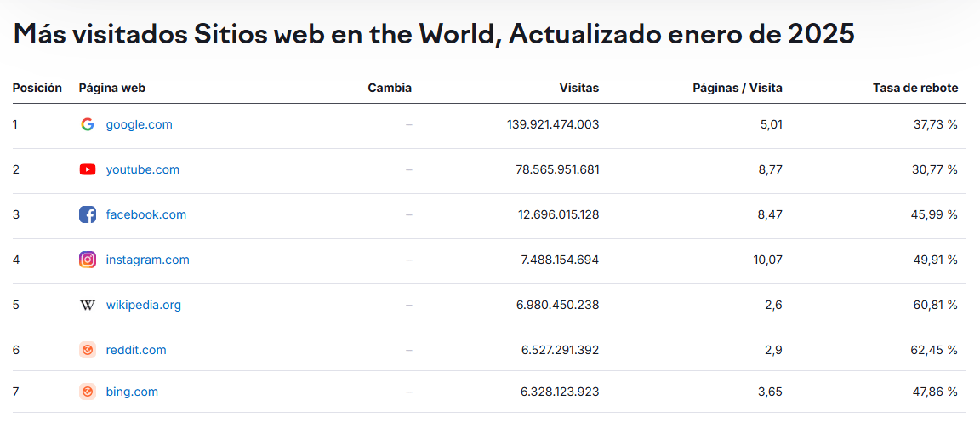Click the icon beside reddit.com
This screenshot has height=423, width=980.
87,350
